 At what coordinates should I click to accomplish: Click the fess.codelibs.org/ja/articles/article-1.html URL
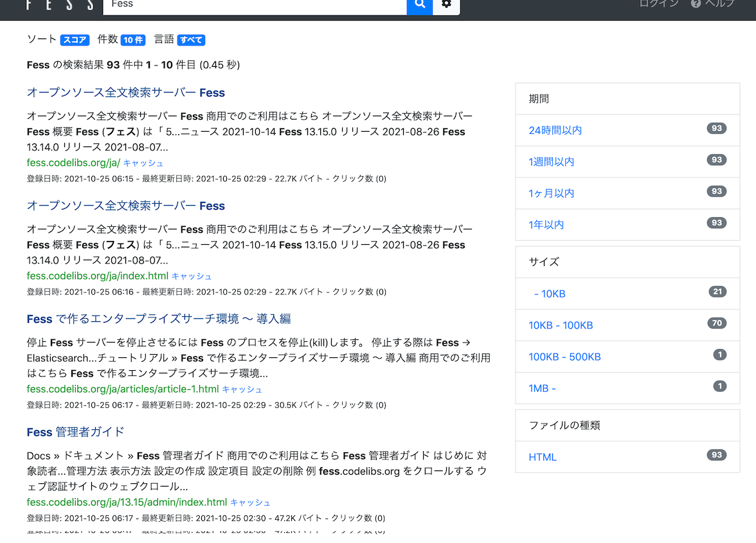(123, 389)
